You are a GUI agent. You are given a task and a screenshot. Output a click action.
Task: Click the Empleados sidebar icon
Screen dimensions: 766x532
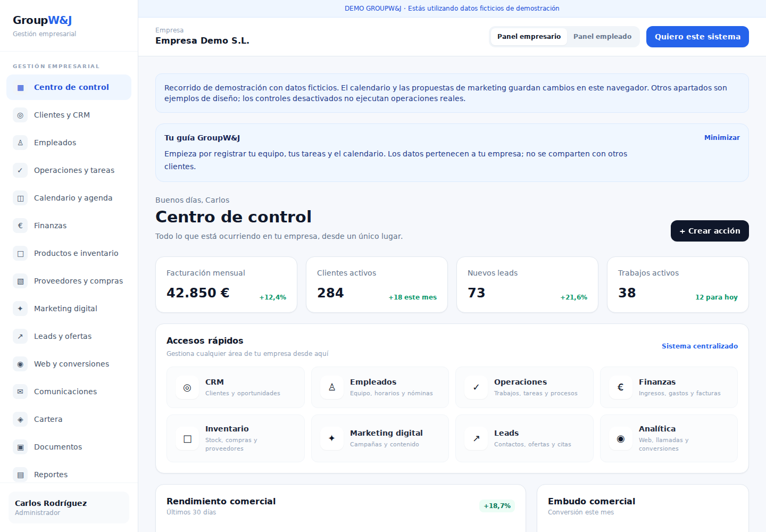[x=20, y=143]
